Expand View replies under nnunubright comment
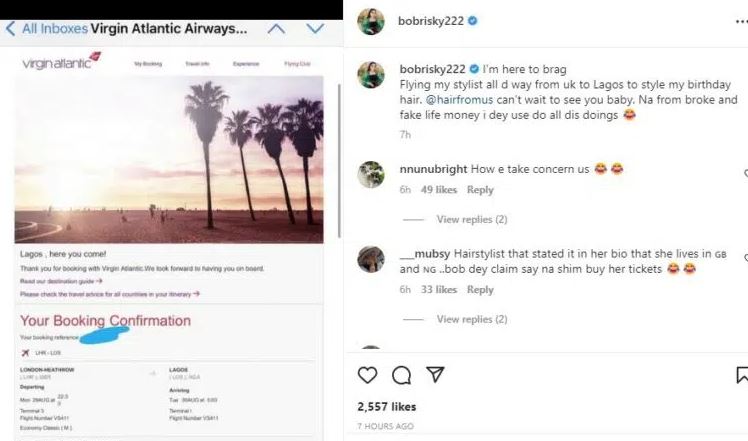The image size is (748, 441). (472, 219)
